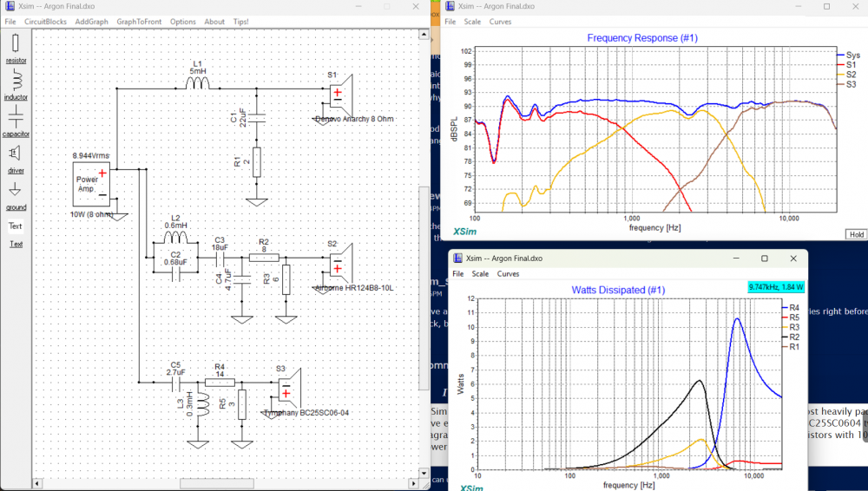Open the CircuitBlocks menu

pos(45,22)
